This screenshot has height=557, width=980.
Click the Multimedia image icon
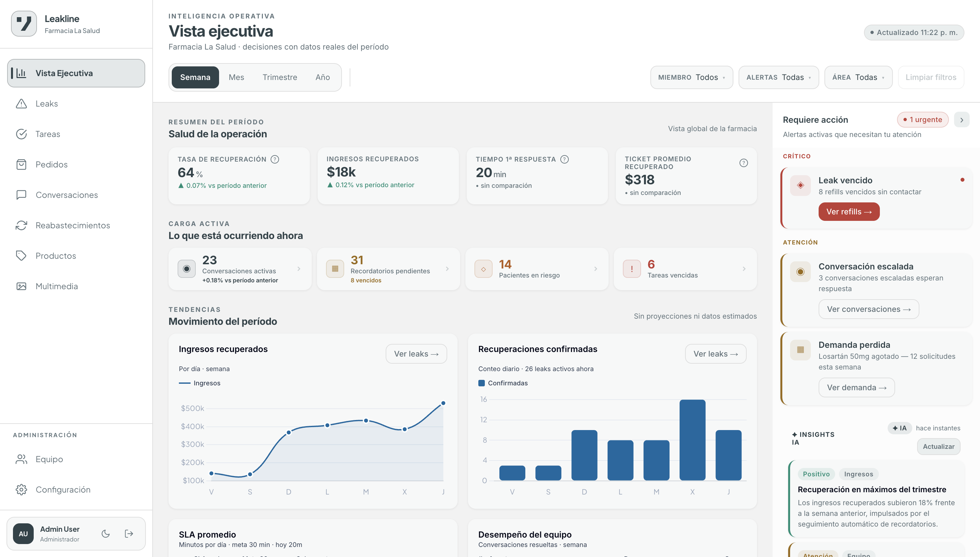(21, 286)
